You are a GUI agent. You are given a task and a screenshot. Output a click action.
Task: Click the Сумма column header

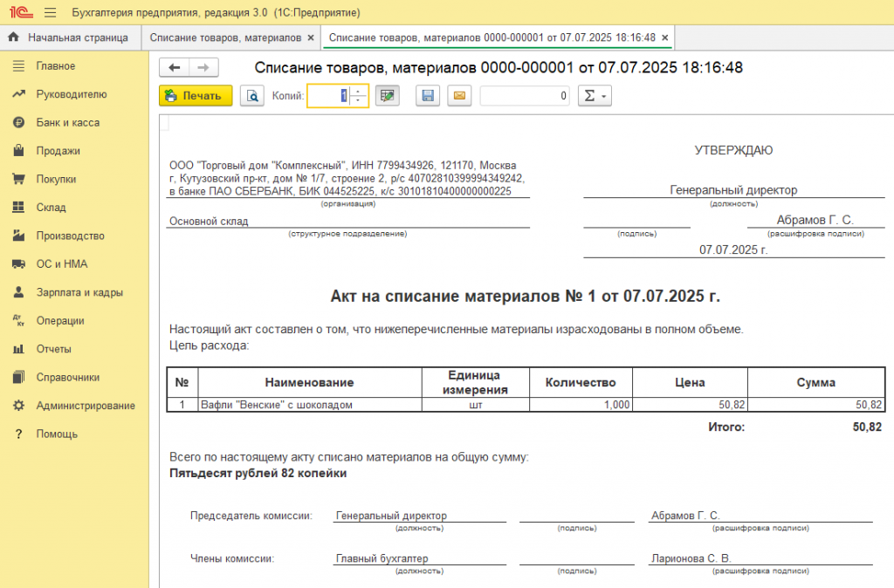click(x=816, y=382)
